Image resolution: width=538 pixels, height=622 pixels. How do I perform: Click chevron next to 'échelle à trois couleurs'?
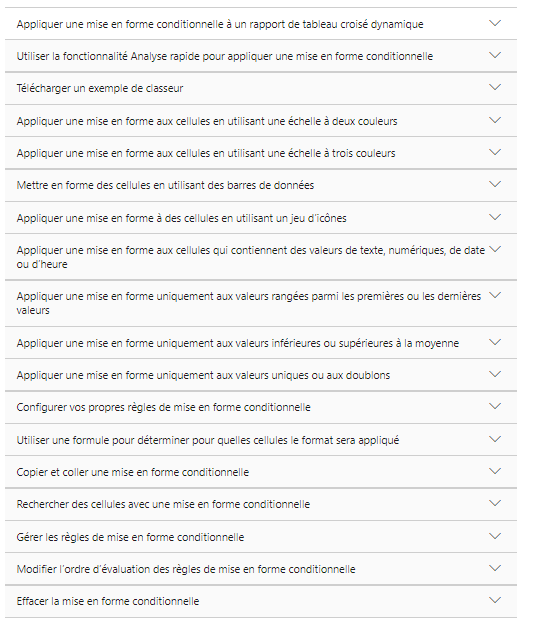[495, 152]
